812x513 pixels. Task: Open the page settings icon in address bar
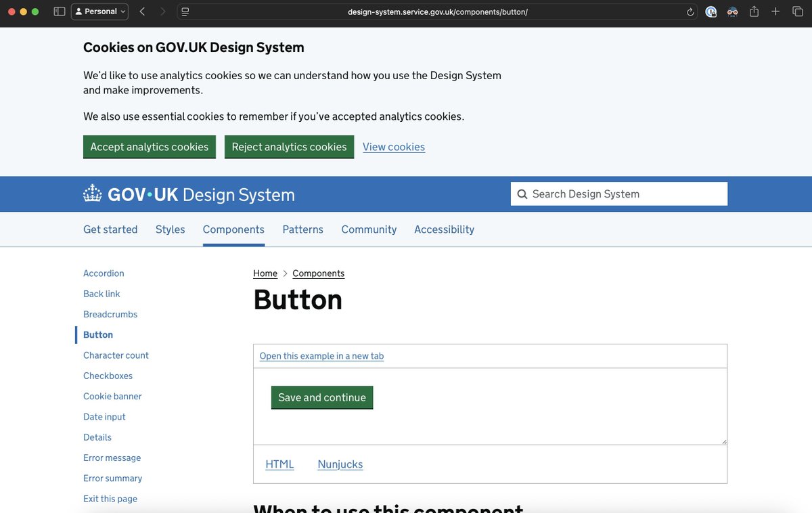click(185, 12)
